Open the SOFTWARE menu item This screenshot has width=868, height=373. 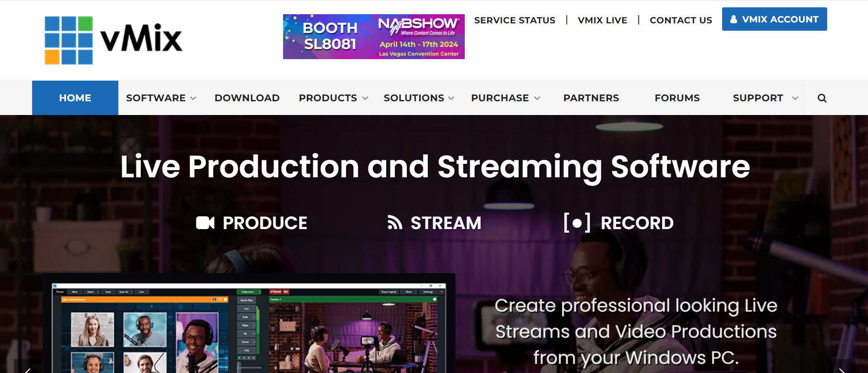156,98
